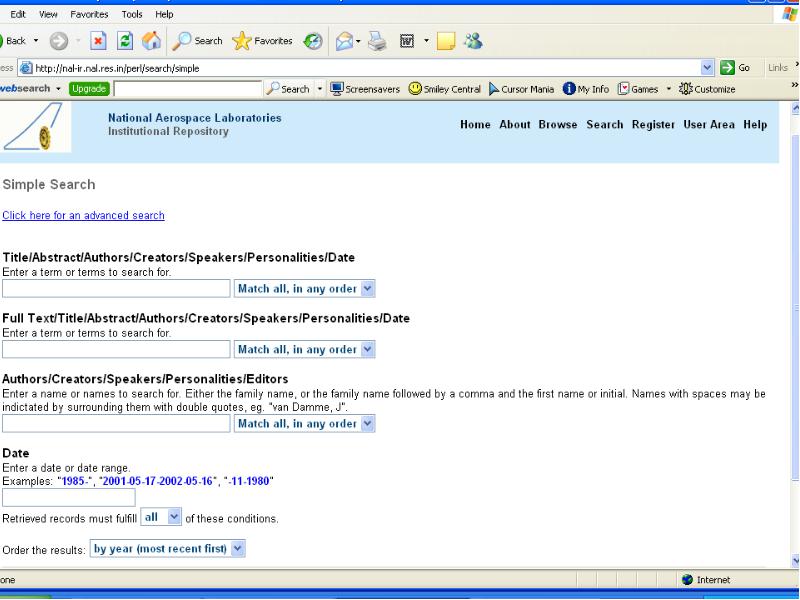Click the Internet zone globe icon in the status bar
This screenshot has width=800, height=600.
[687, 580]
